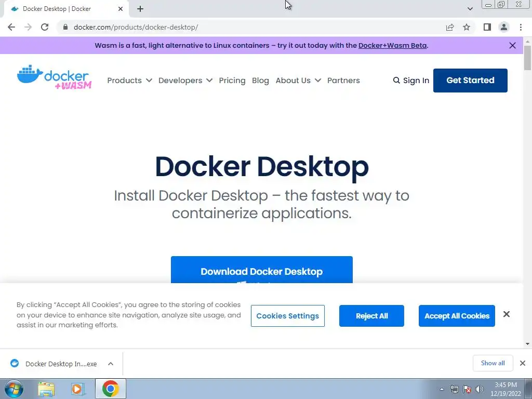
Task: Show hidden tray icons arrow
Action: 442,389
